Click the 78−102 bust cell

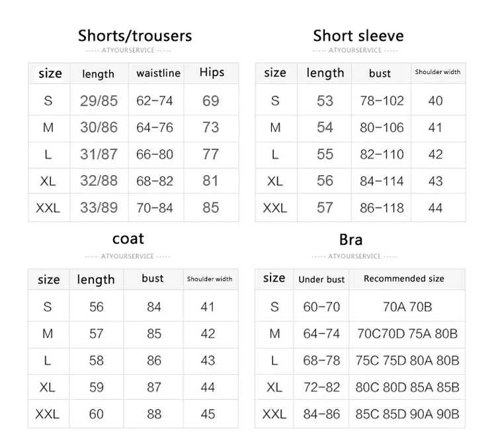click(x=382, y=101)
